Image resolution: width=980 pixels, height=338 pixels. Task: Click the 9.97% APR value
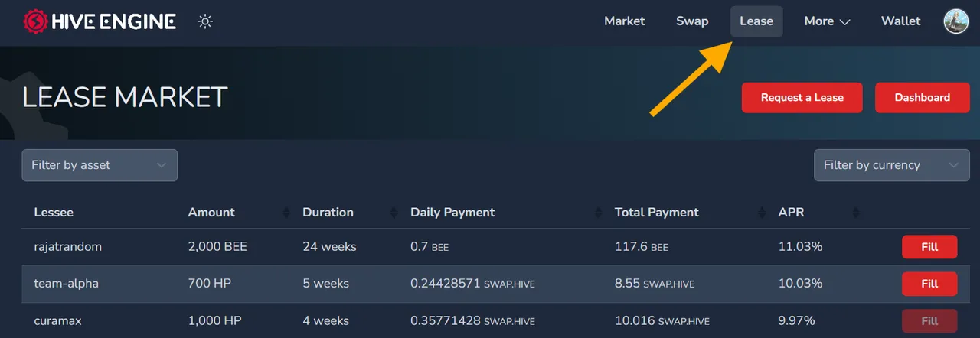tap(796, 321)
